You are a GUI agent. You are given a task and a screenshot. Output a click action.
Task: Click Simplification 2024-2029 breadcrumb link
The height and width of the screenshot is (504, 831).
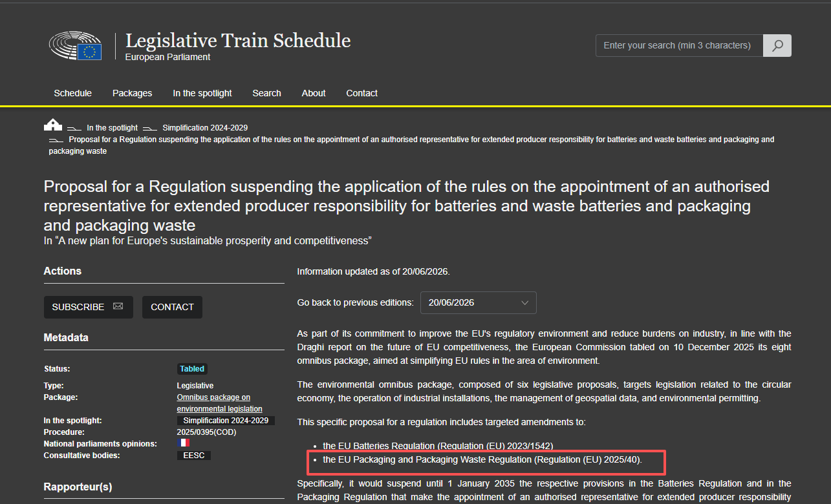(x=205, y=128)
